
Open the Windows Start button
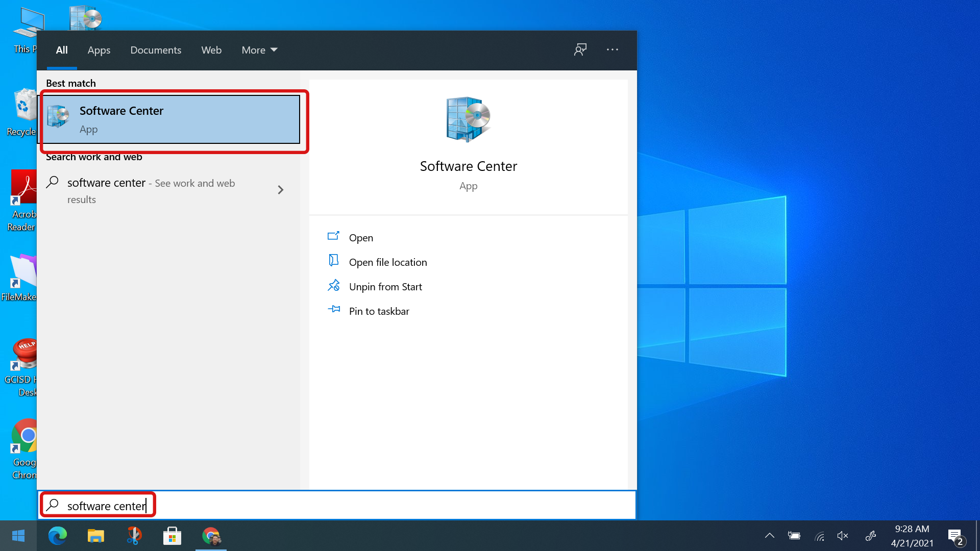(18, 536)
